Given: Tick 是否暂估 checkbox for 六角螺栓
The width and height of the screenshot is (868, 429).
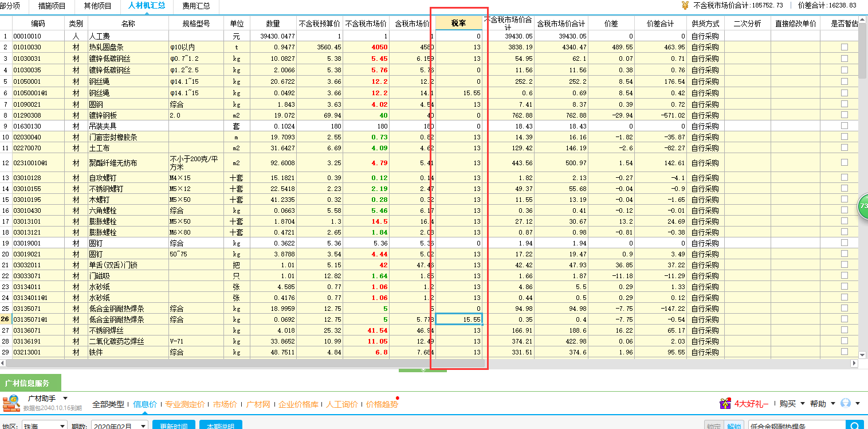Looking at the screenshot, I should pyautogui.click(x=845, y=210).
